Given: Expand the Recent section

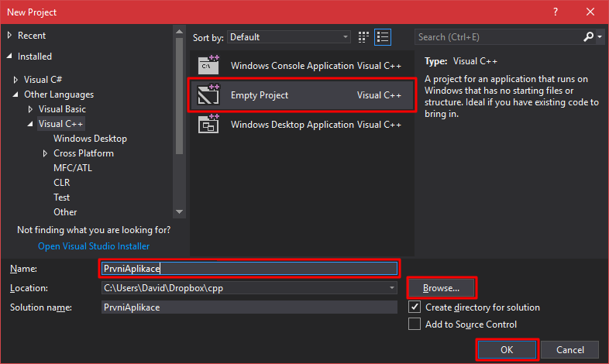Looking at the screenshot, I should pyautogui.click(x=9, y=36).
